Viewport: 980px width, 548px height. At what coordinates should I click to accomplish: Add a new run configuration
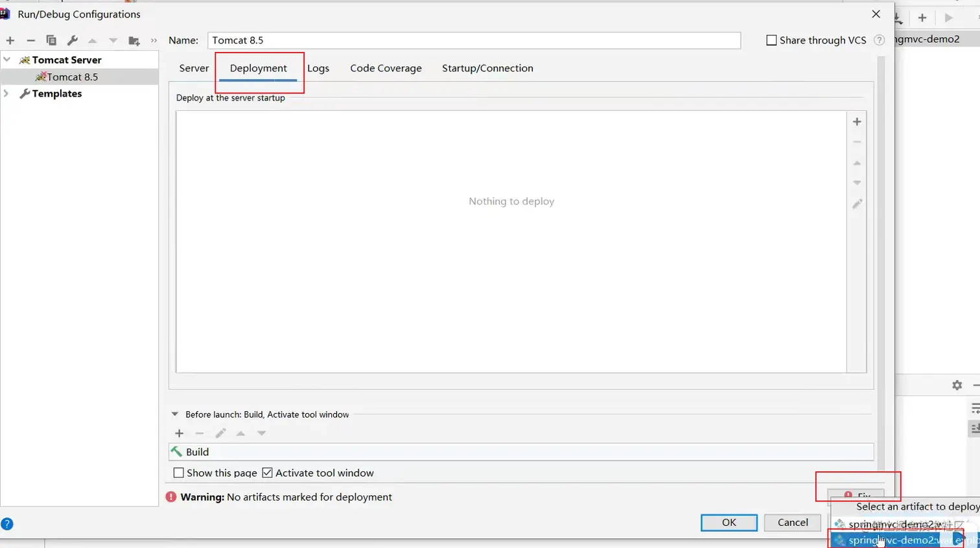coord(10,40)
